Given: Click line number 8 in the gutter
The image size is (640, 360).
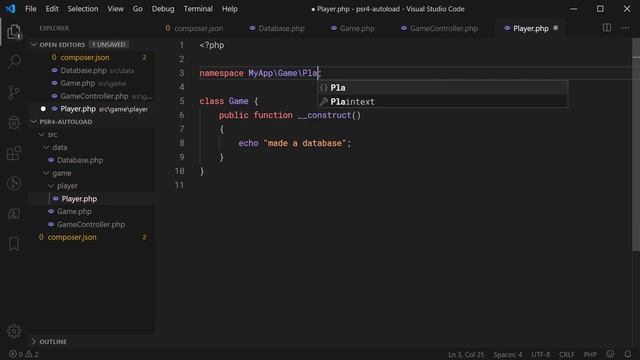Looking at the screenshot, I should point(182,143).
